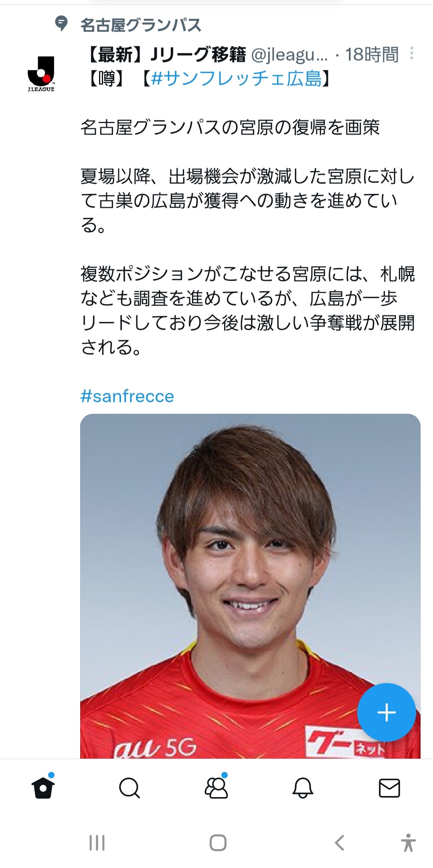Tap the Android home navigation button

(x=218, y=843)
